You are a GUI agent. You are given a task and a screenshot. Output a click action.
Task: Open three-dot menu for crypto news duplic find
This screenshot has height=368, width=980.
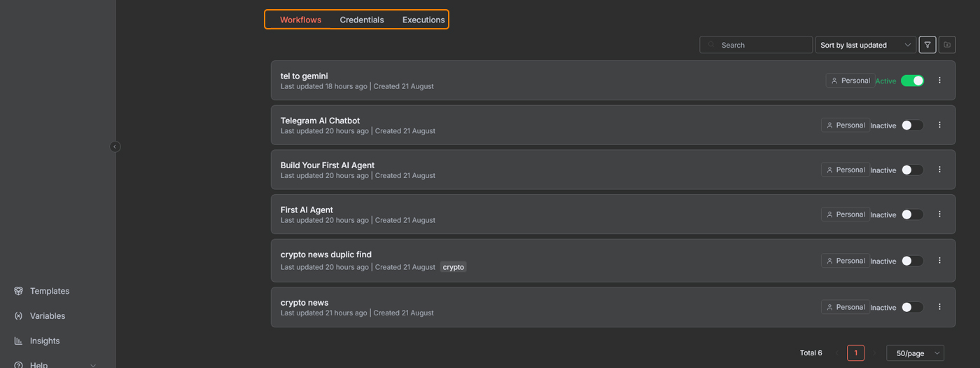pyautogui.click(x=939, y=261)
